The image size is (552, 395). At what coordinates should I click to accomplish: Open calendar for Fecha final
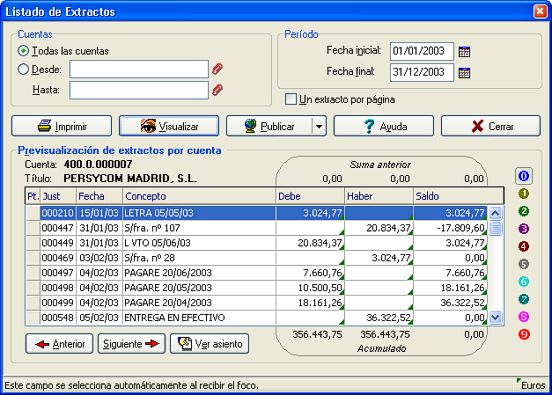(x=464, y=73)
